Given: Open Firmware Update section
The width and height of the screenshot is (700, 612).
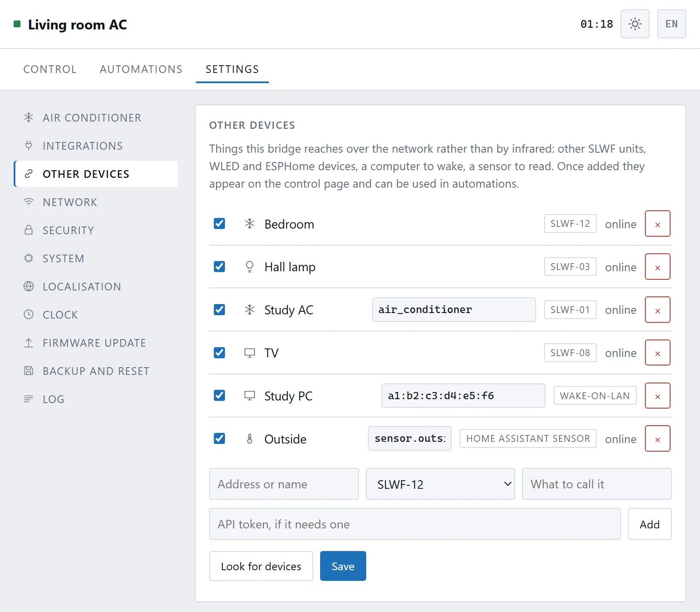Looking at the screenshot, I should pos(96,342).
